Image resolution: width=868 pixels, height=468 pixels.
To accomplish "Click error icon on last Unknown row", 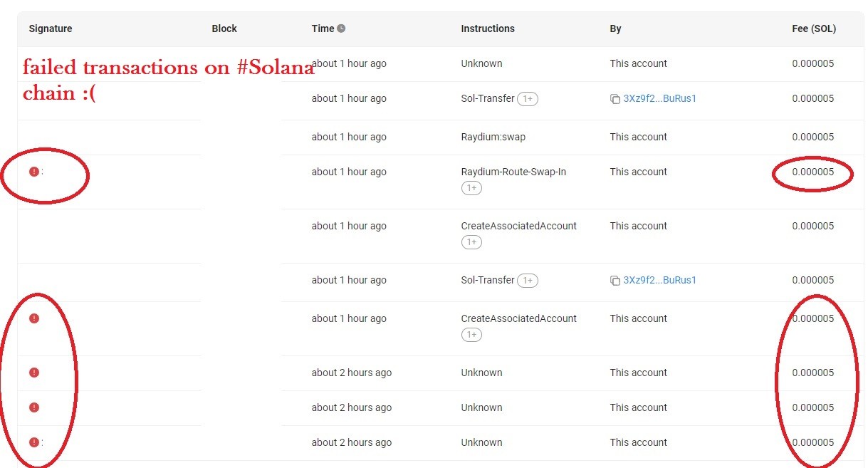I will click(x=33, y=442).
